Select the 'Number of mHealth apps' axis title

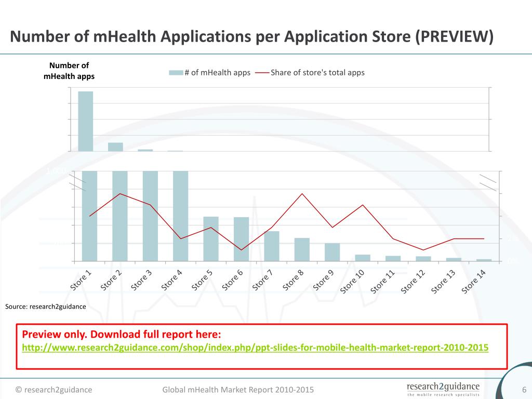click(69, 71)
